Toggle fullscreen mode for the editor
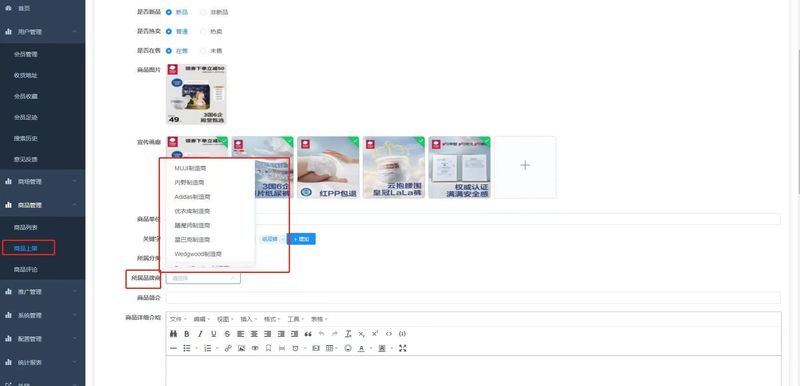Screen dimensions: 800x386 tap(403, 348)
